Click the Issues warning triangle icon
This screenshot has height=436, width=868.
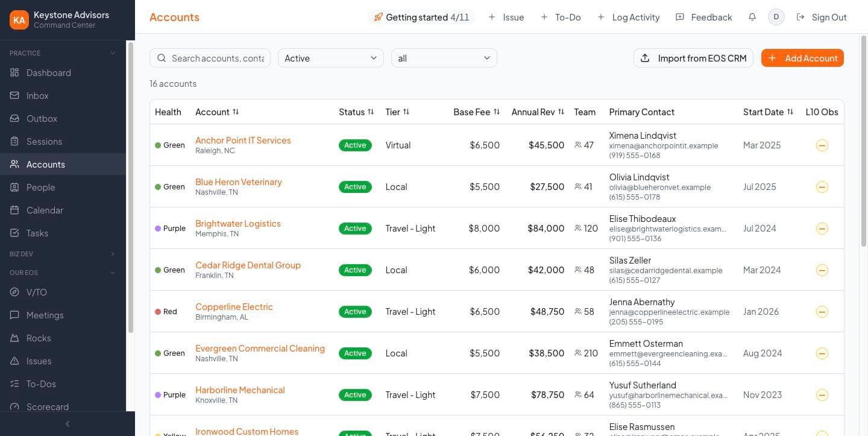click(14, 361)
